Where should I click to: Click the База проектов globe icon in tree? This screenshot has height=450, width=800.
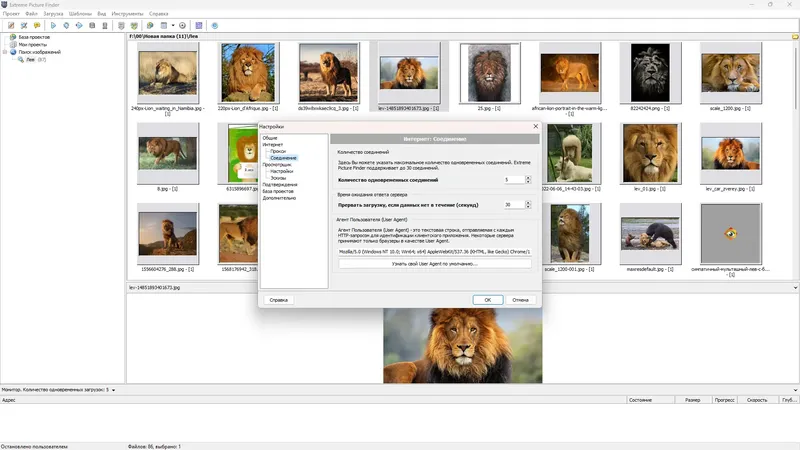point(13,37)
